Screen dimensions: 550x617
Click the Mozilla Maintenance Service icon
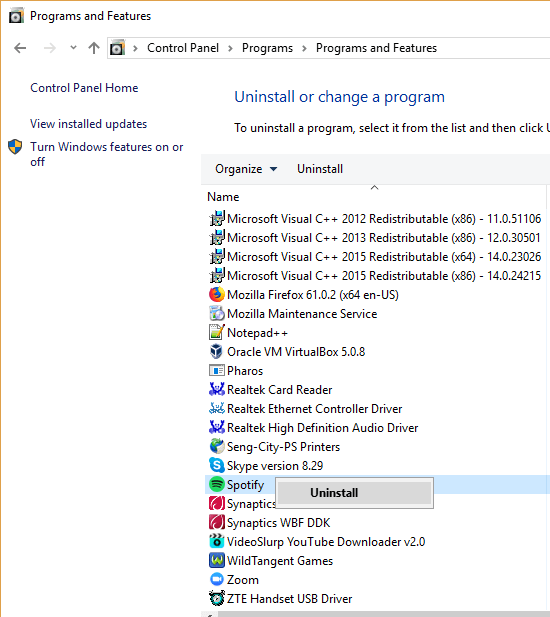click(217, 313)
